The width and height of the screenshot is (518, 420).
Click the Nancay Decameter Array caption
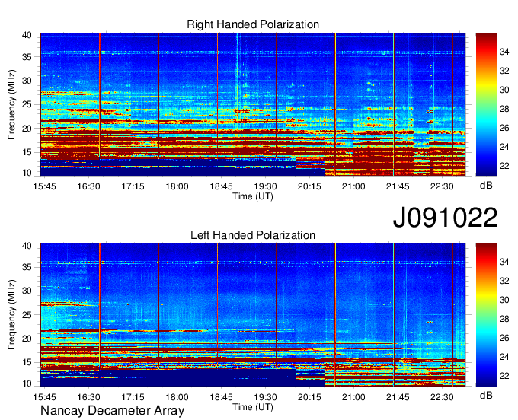tap(112, 411)
